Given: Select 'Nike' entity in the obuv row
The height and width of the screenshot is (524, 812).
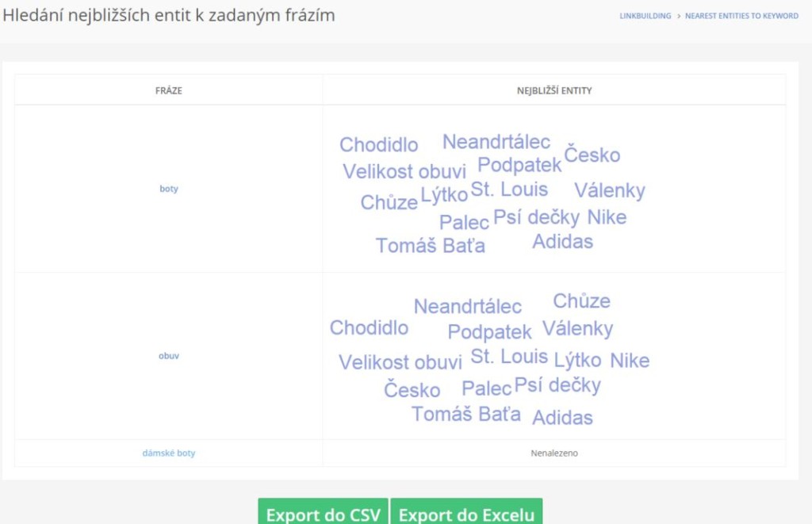Looking at the screenshot, I should pyautogui.click(x=630, y=361).
